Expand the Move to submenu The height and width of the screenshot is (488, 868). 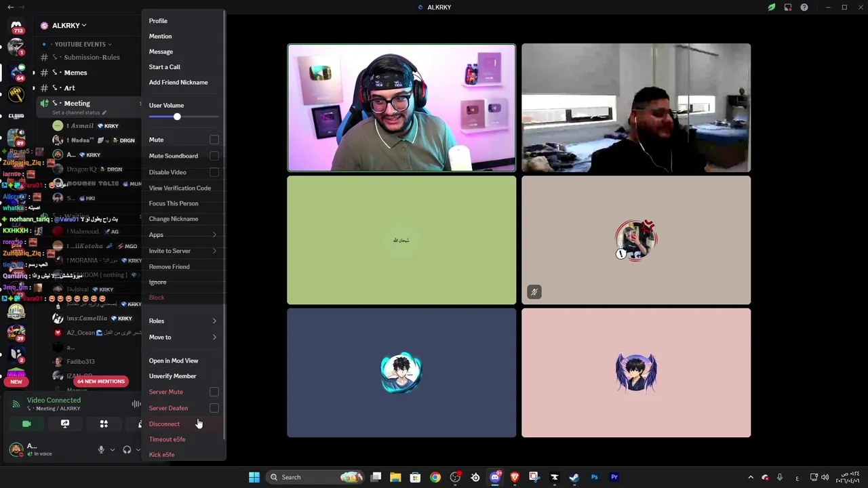183,337
